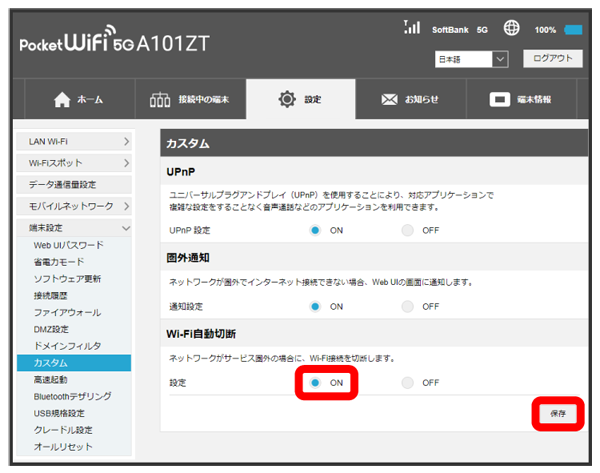
Task: Click the connected devices icon
Action: point(159,100)
